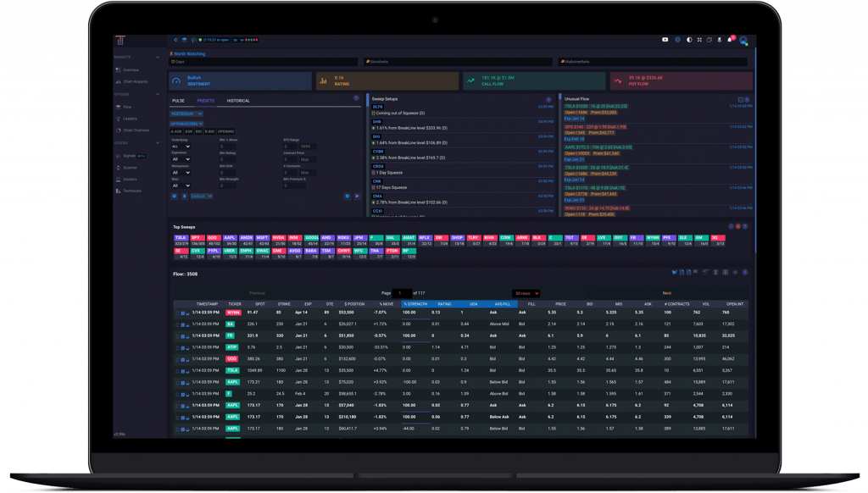The image size is (868, 493).
Task: Check the checkbox on the WYNN flow row
Action: (183, 313)
